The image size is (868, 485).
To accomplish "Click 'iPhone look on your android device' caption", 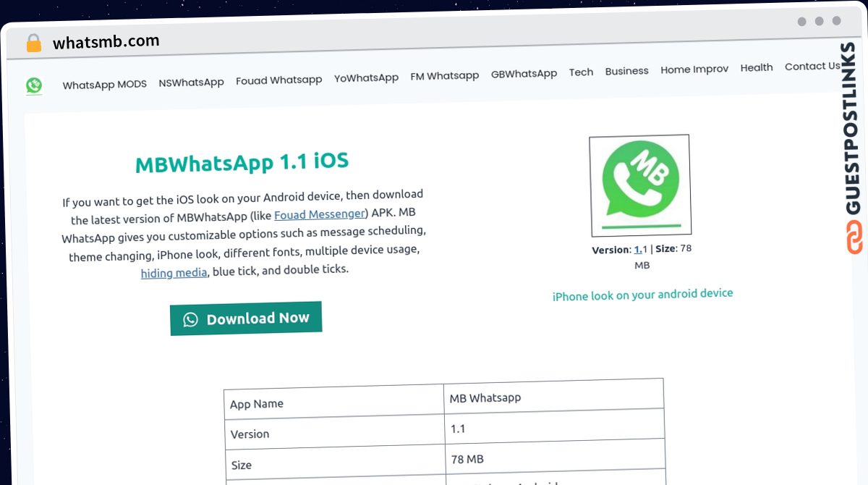I will [x=643, y=295].
